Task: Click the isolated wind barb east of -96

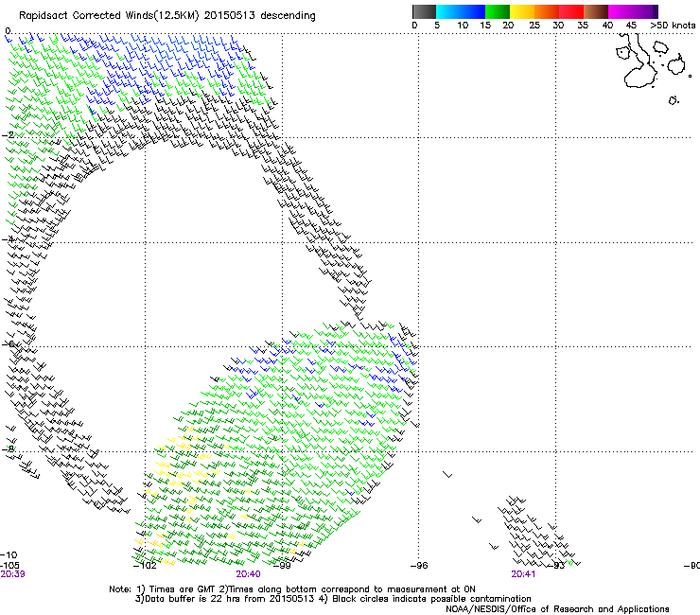Action: click(x=447, y=474)
